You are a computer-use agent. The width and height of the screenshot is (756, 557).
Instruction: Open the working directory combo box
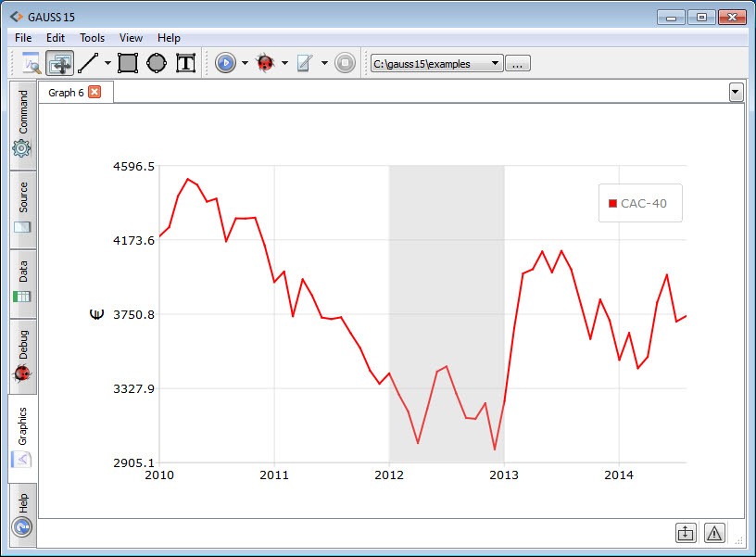point(436,64)
